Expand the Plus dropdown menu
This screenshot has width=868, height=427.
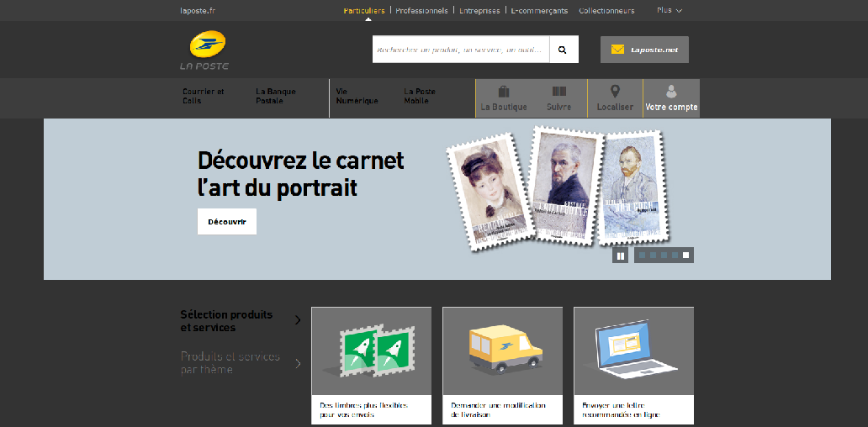click(670, 11)
